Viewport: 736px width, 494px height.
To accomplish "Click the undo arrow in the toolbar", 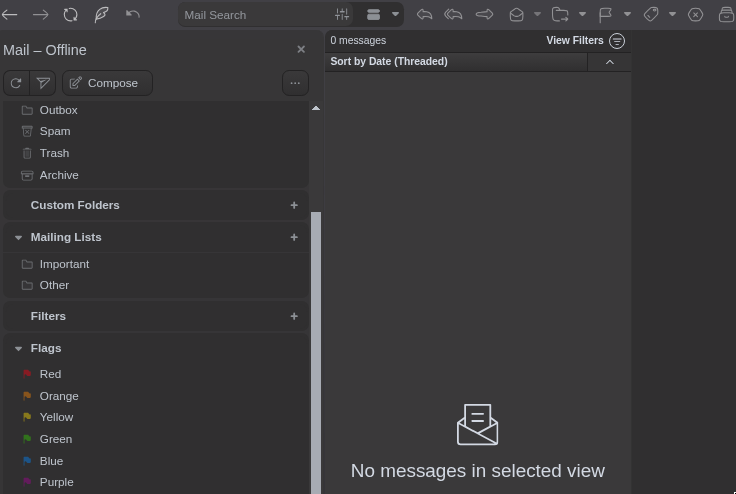I will [133, 15].
